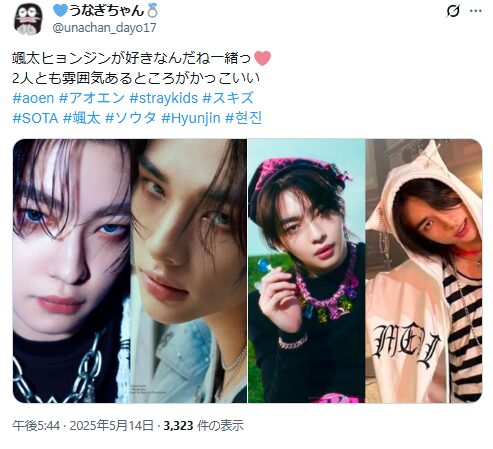Open the three-dot more options menu
Image resolution: width=493 pixels, height=449 pixels.
coord(476,11)
